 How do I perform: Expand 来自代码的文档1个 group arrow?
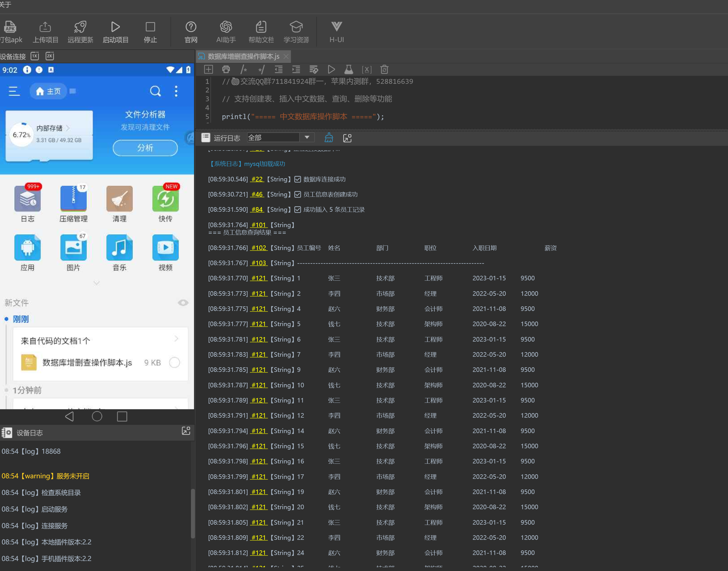[176, 339]
